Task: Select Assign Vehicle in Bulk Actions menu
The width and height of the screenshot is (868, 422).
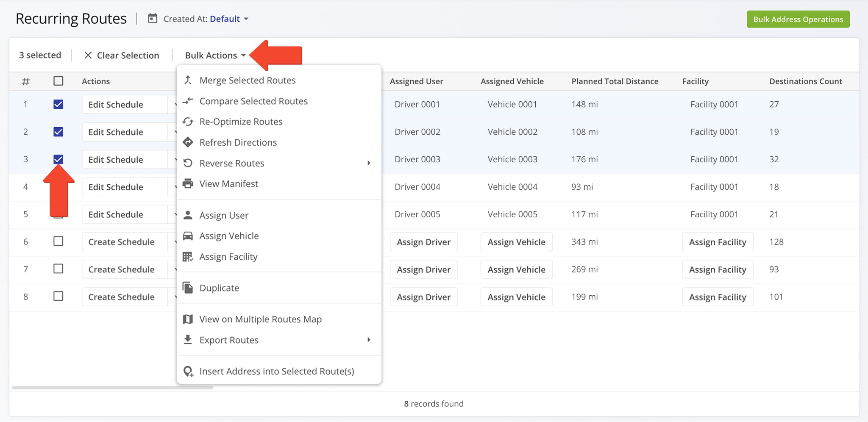Action: [x=279, y=236]
